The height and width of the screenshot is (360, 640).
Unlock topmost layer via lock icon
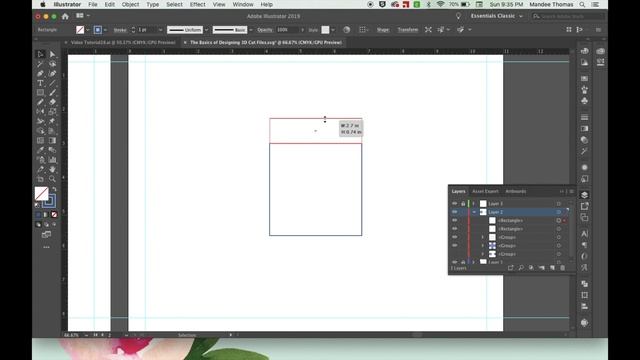pyautogui.click(x=463, y=203)
